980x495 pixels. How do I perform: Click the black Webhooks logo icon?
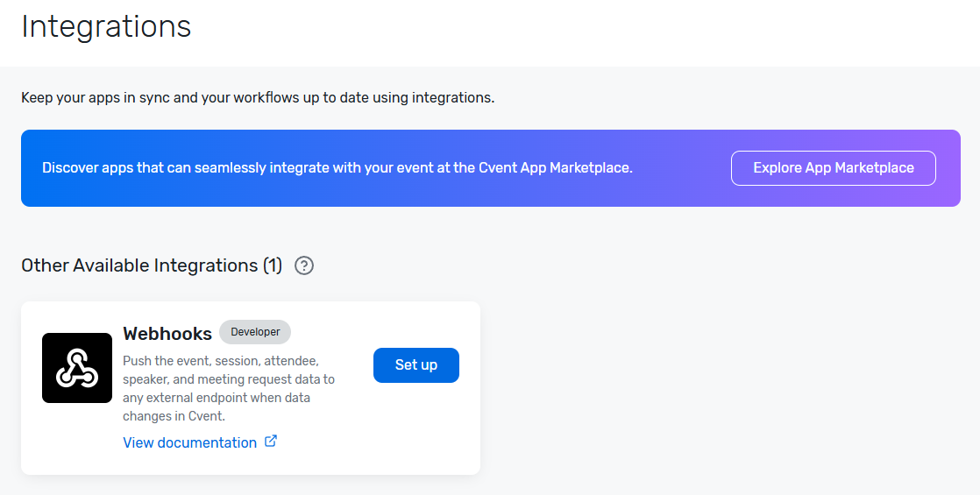pos(77,367)
